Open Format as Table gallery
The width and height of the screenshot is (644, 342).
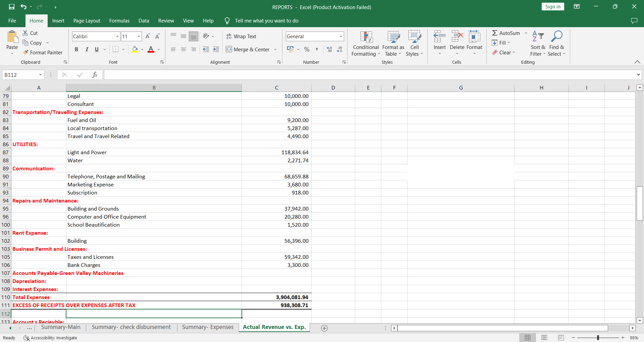(x=393, y=44)
